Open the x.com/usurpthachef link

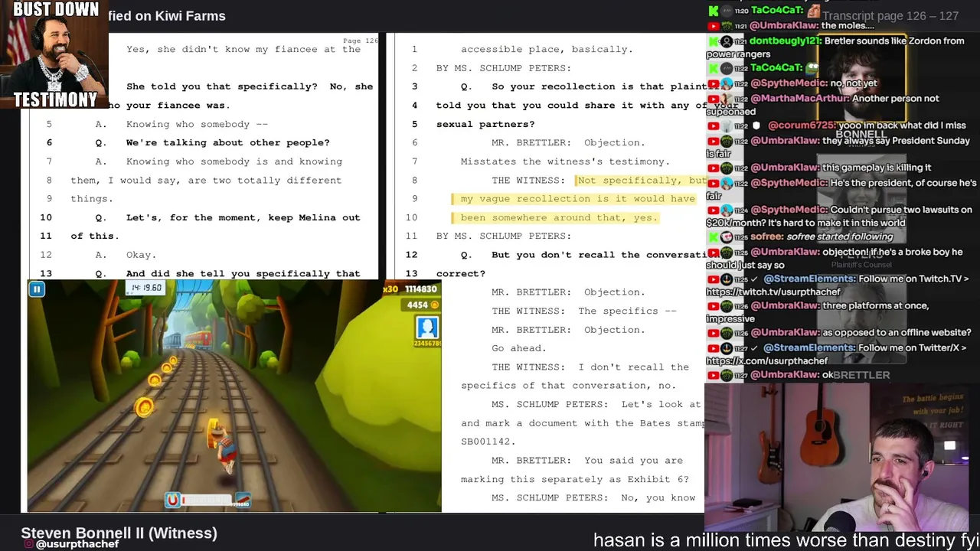[x=766, y=360]
